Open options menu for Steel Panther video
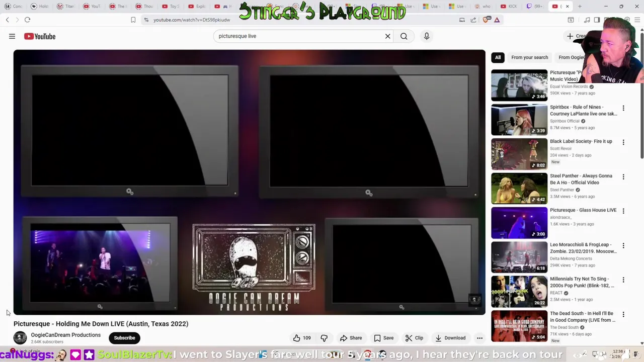The height and width of the screenshot is (362, 644). coord(623,177)
